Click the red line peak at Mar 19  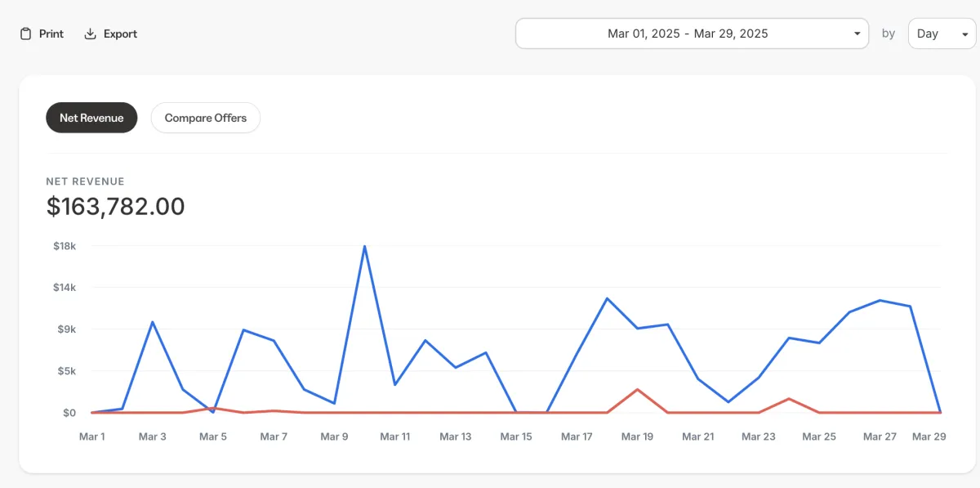[637, 389]
